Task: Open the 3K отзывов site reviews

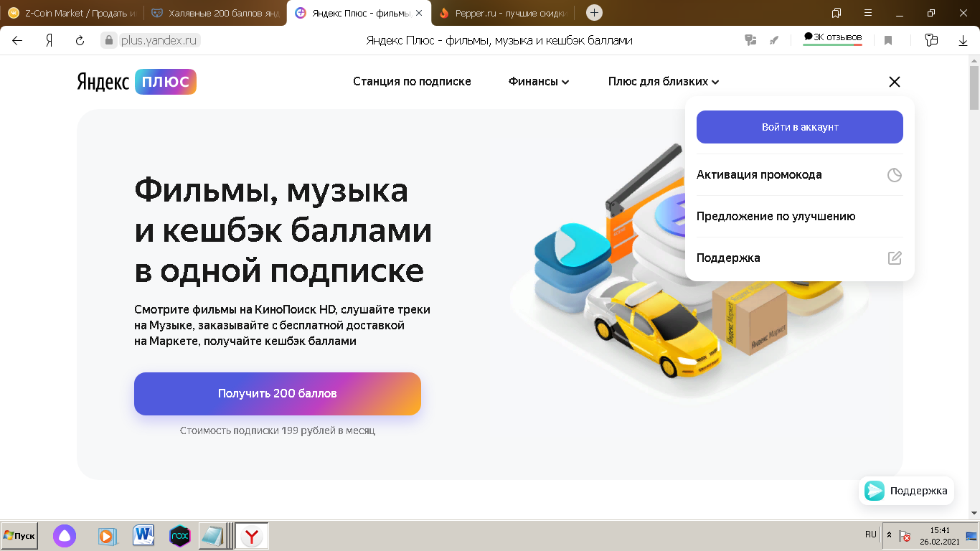Action: point(833,39)
